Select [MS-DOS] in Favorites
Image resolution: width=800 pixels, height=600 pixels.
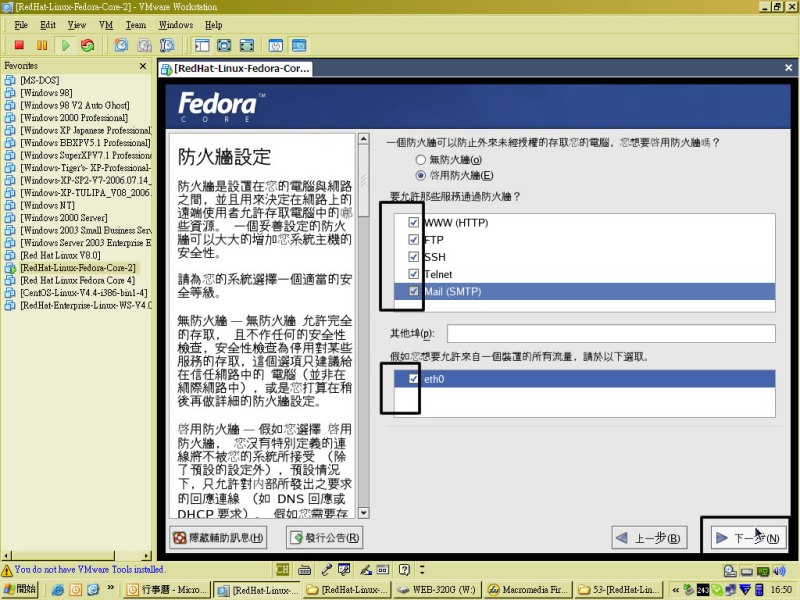40,80
